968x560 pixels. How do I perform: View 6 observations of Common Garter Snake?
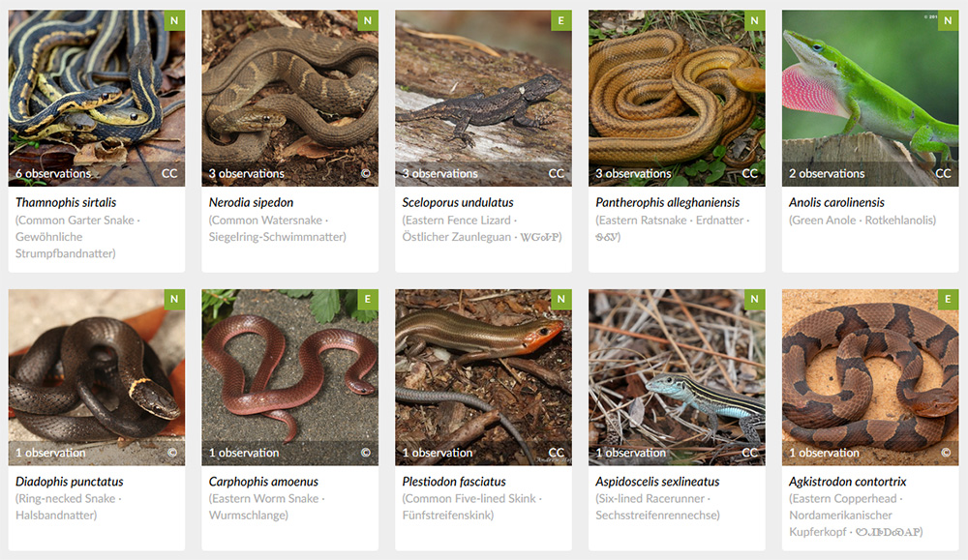pos(53,173)
